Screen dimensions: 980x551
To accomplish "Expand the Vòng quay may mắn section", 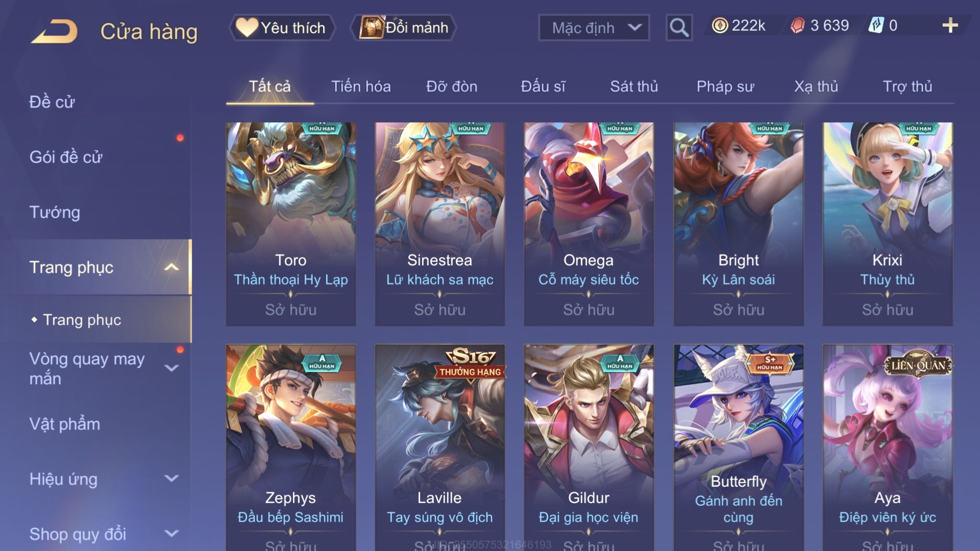I will pyautogui.click(x=171, y=368).
